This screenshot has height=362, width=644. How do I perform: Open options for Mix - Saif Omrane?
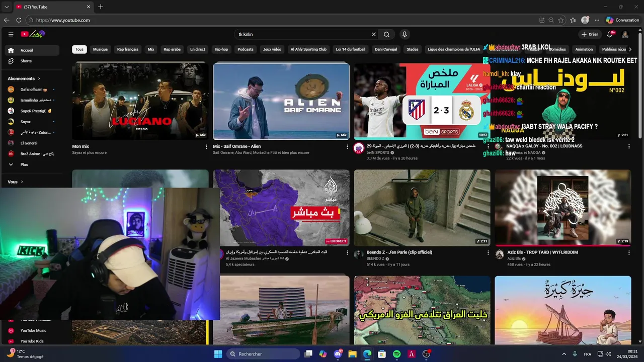(x=347, y=147)
